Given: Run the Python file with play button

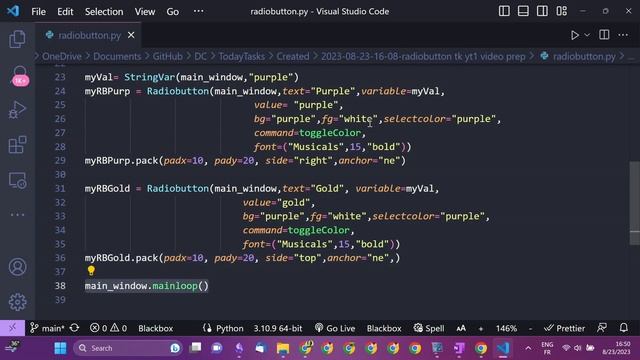Looking at the screenshot, I should coord(575,35).
